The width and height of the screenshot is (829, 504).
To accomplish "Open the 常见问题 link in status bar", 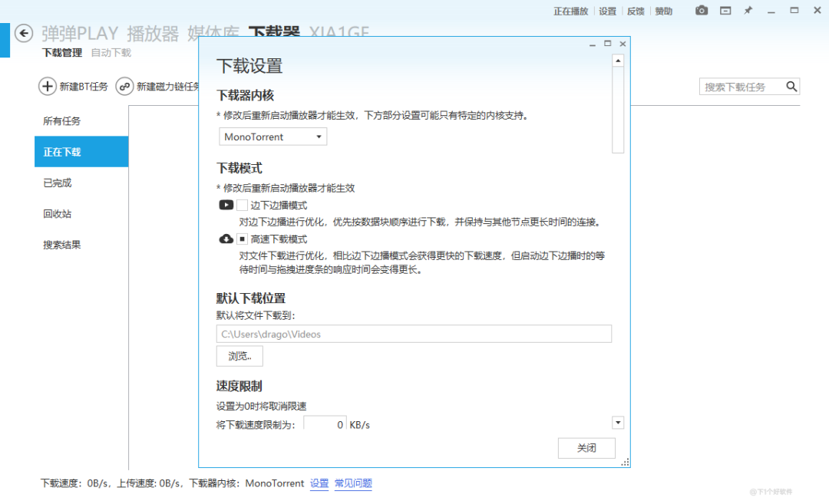I will click(x=352, y=483).
